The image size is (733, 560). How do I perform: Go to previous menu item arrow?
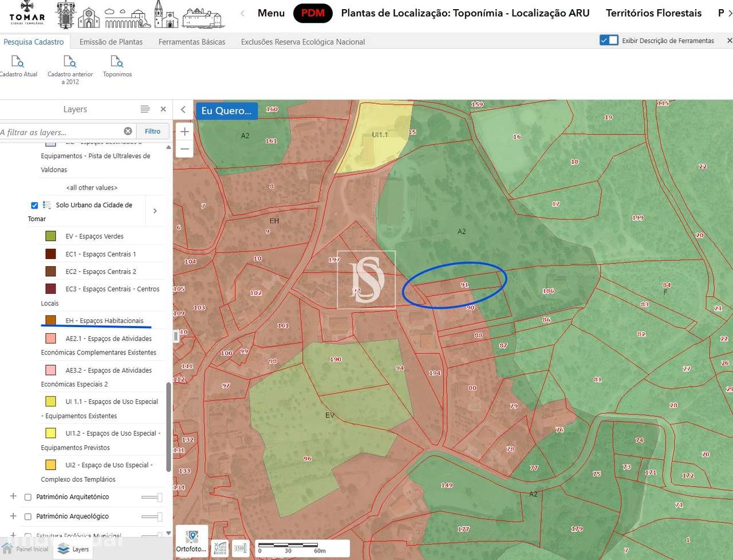[242, 13]
